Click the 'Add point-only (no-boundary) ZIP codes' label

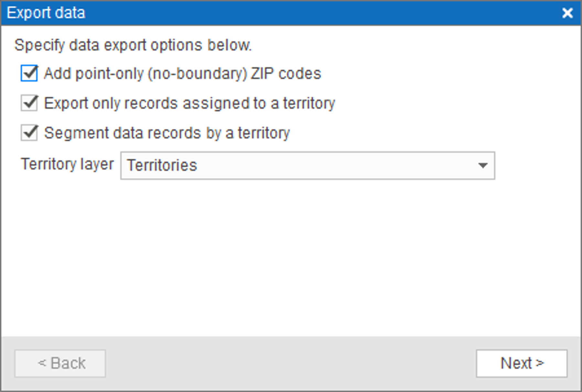tap(182, 73)
